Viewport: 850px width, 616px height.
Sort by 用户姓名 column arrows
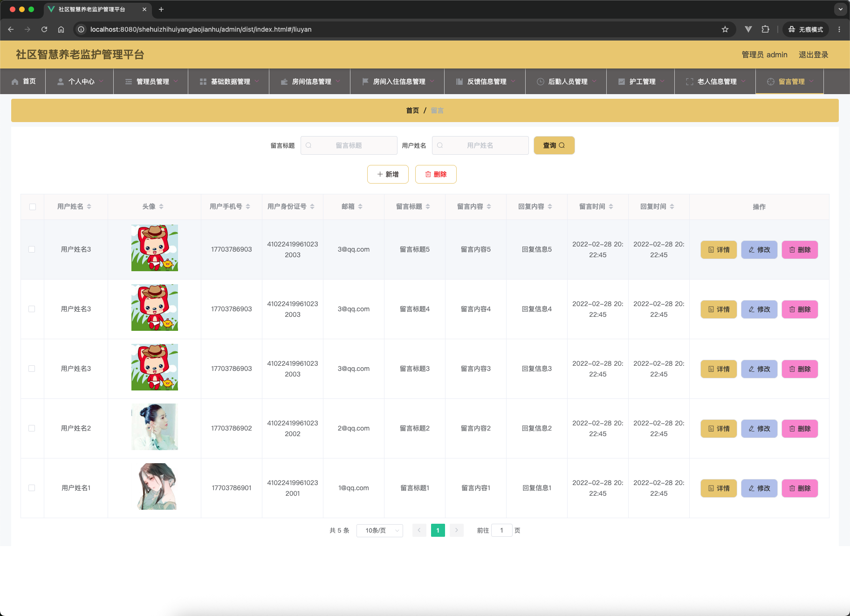pos(89,206)
